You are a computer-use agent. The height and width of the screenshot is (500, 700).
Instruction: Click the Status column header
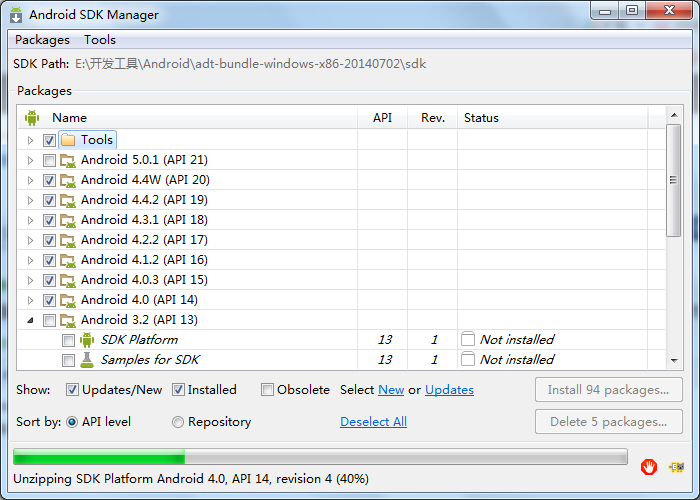click(553, 118)
